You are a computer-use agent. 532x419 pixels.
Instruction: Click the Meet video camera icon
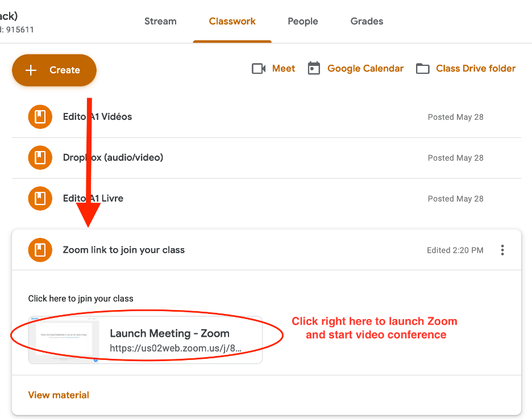click(259, 69)
